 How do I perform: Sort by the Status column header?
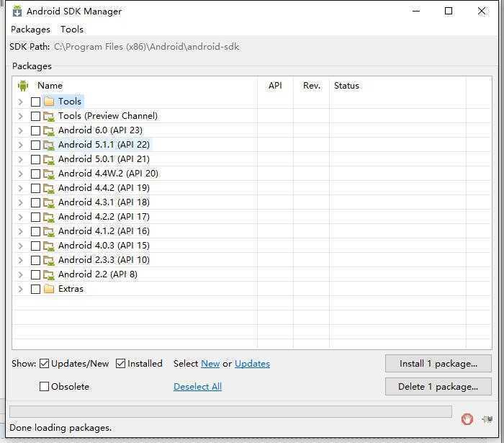(346, 86)
